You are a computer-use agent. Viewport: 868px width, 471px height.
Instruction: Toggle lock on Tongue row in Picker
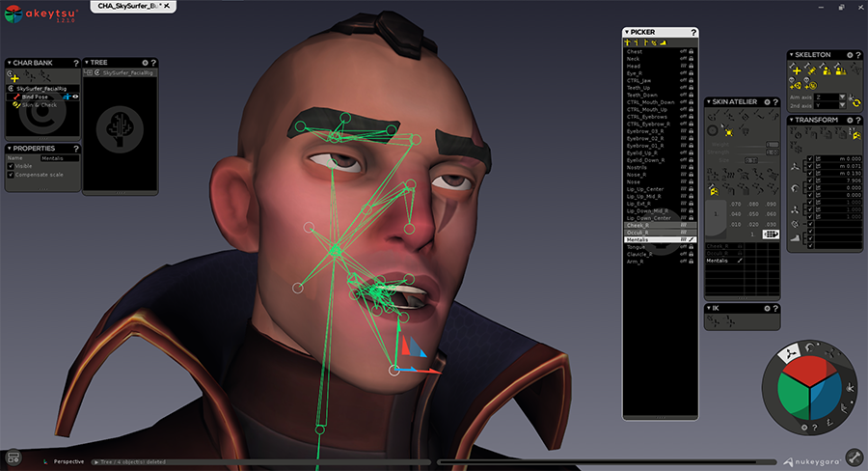[x=692, y=247]
